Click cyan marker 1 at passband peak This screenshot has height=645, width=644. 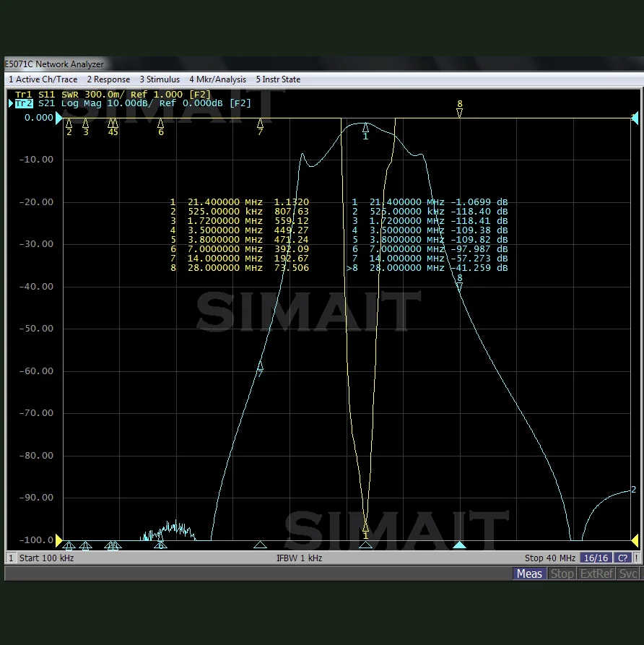[365, 128]
